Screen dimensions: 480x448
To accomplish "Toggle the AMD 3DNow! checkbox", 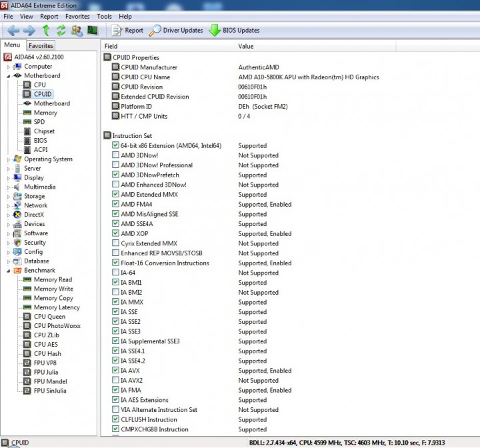I will 115,155.
